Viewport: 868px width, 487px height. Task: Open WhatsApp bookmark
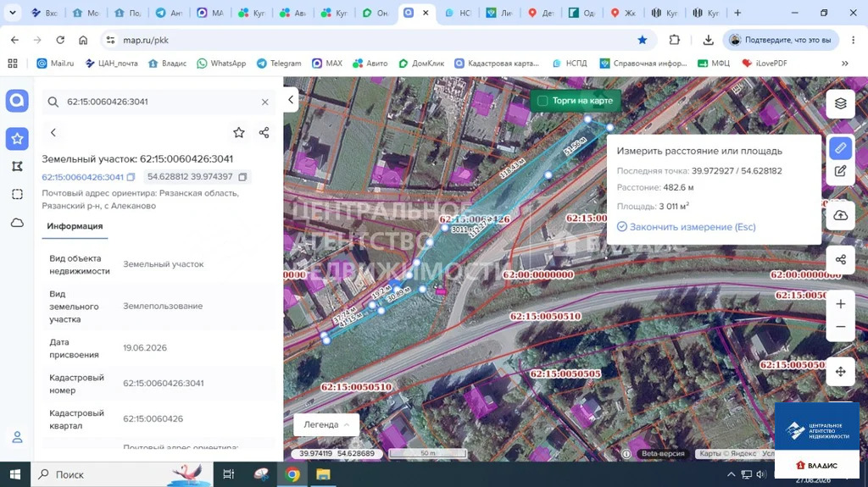pyautogui.click(x=221, y=63)
